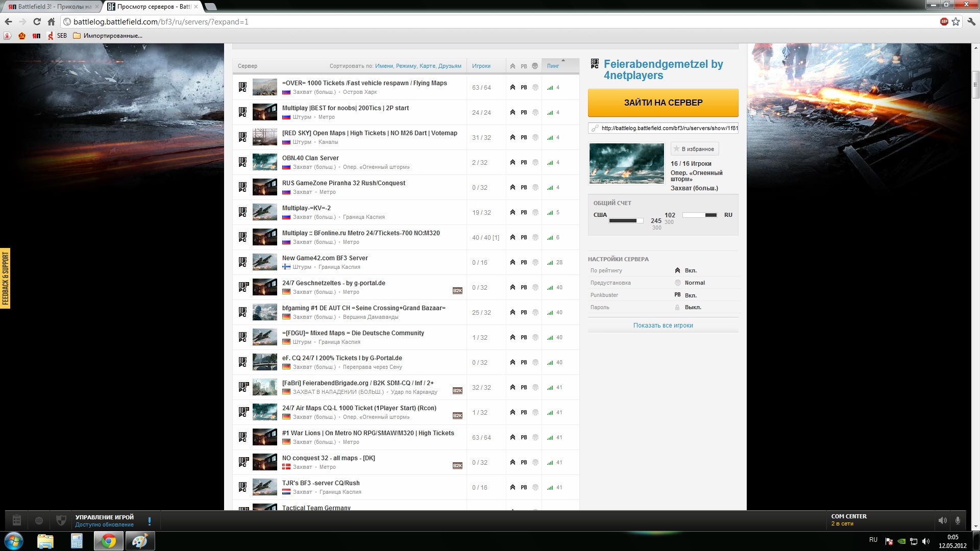
Task: Select the RED SKY Open Maps server
Action: [406, 138]
